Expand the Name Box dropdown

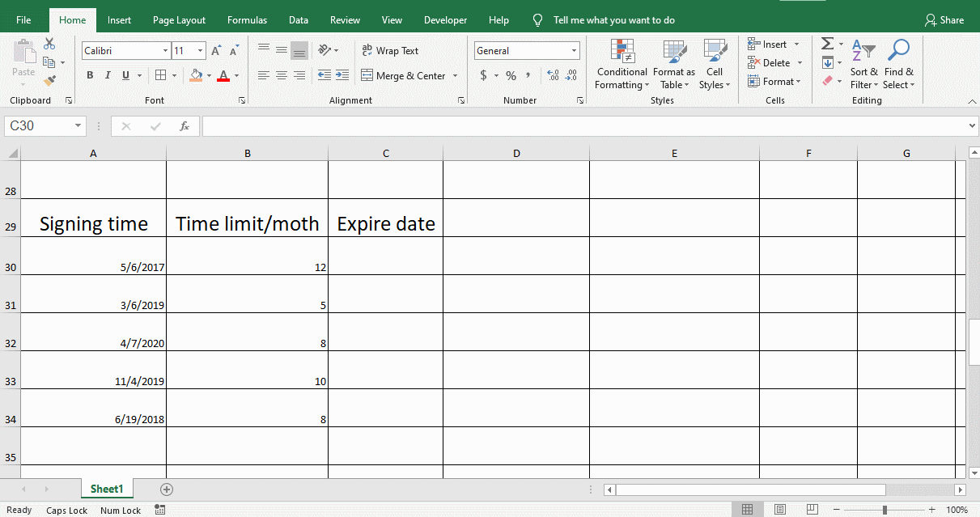[78, 126]
